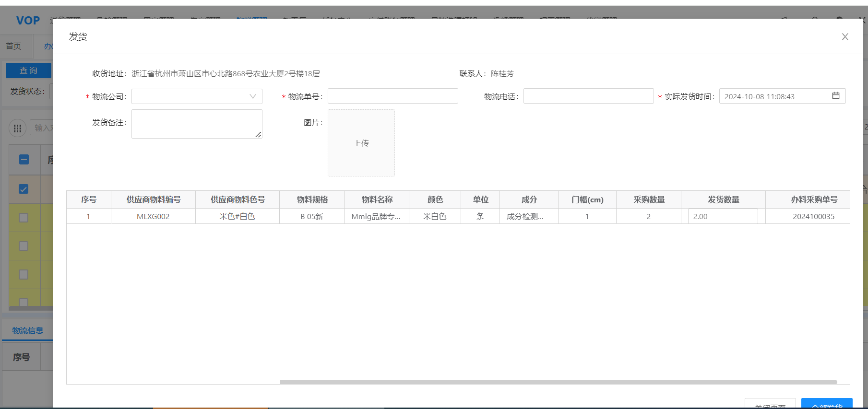Check the second row checkbox
The width and height of the screenshot is (868, 409).
(x=24, y=218)
